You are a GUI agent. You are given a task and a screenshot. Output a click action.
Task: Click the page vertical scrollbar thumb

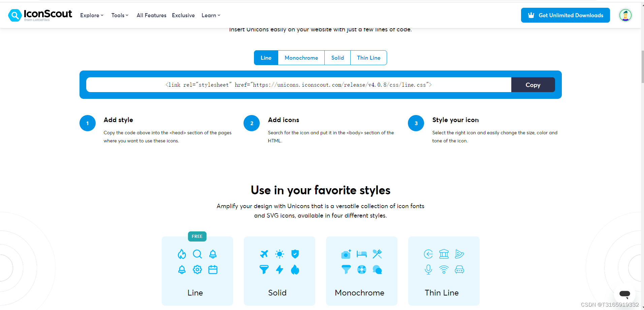[x=642, y=66]
